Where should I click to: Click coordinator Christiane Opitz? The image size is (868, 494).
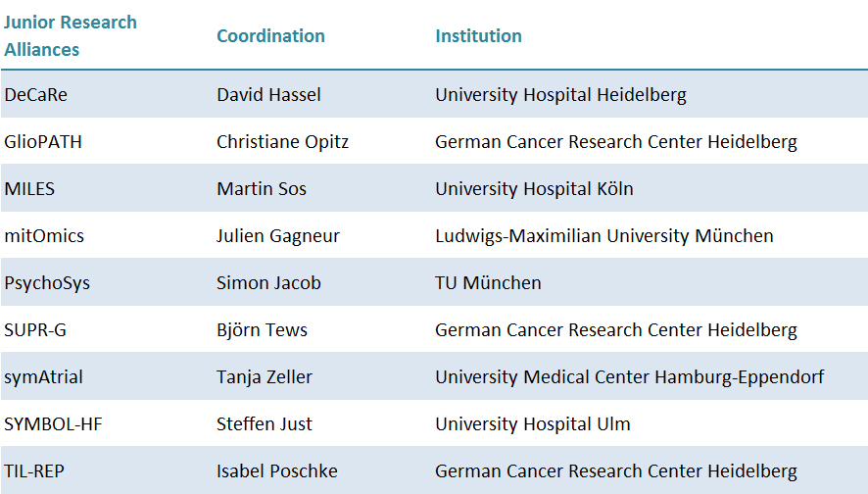(282, 142)
